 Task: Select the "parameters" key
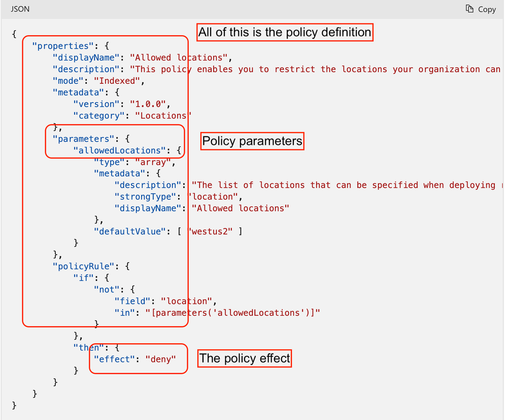tap(83, 139)
